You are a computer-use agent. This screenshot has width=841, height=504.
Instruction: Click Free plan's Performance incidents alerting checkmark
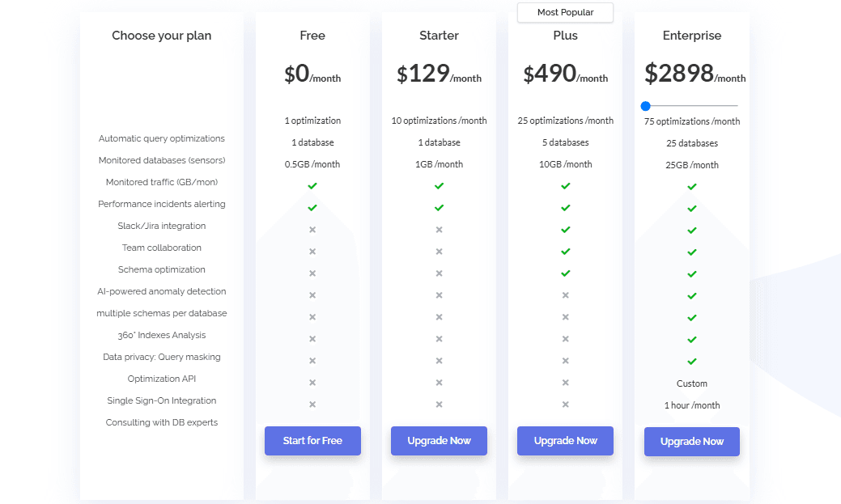coord(312,186)
